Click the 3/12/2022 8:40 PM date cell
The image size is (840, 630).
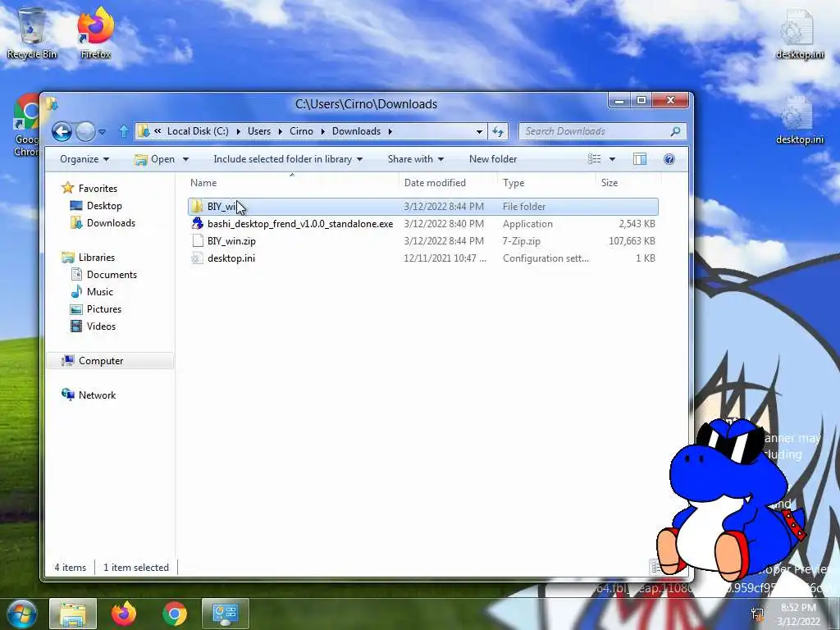point(444,224)
